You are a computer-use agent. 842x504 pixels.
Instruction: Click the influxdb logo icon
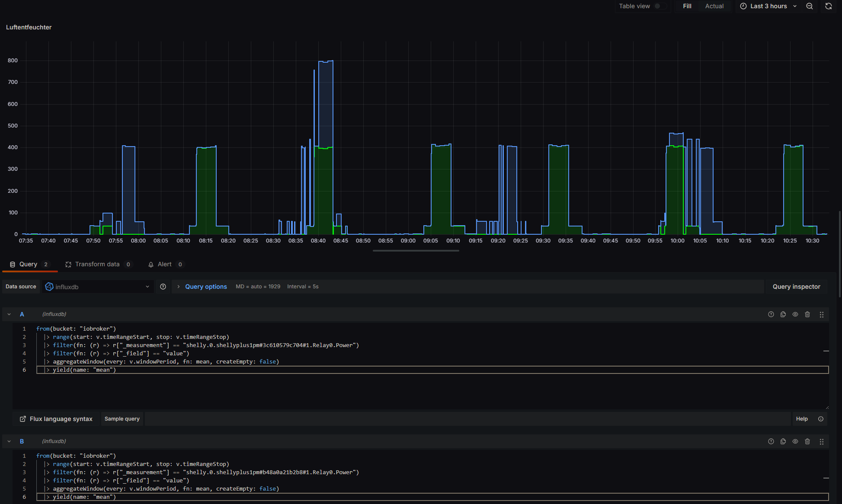(49, 287)
